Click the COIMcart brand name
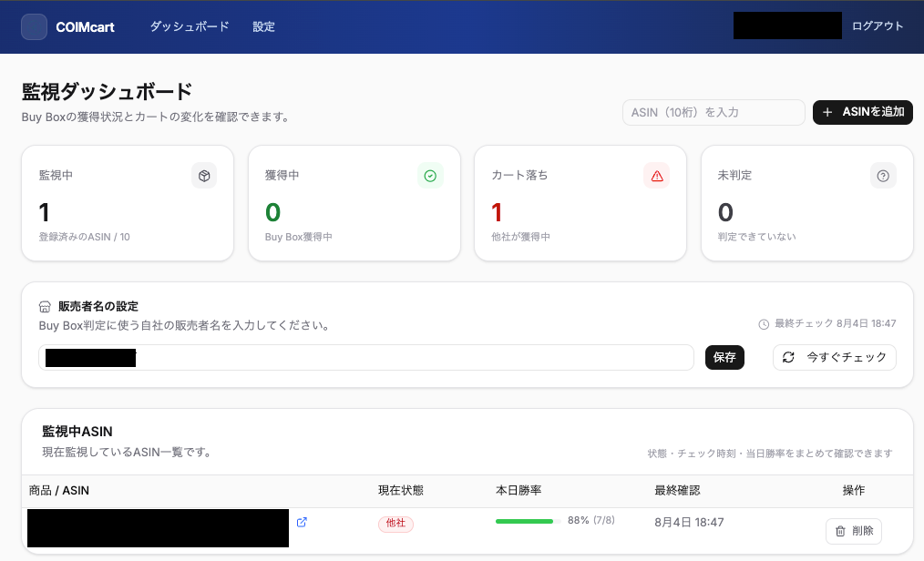This screenshot has height=561, width=924. tap(85, 27)
